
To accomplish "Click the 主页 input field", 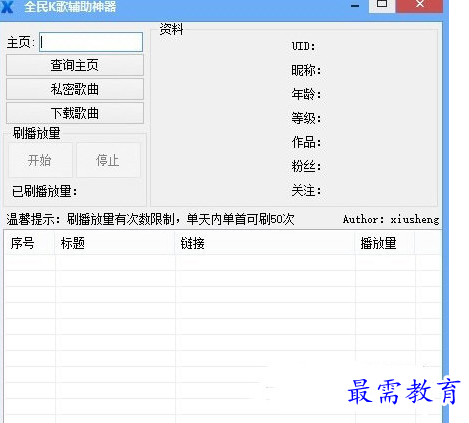I will click(91, 42).
